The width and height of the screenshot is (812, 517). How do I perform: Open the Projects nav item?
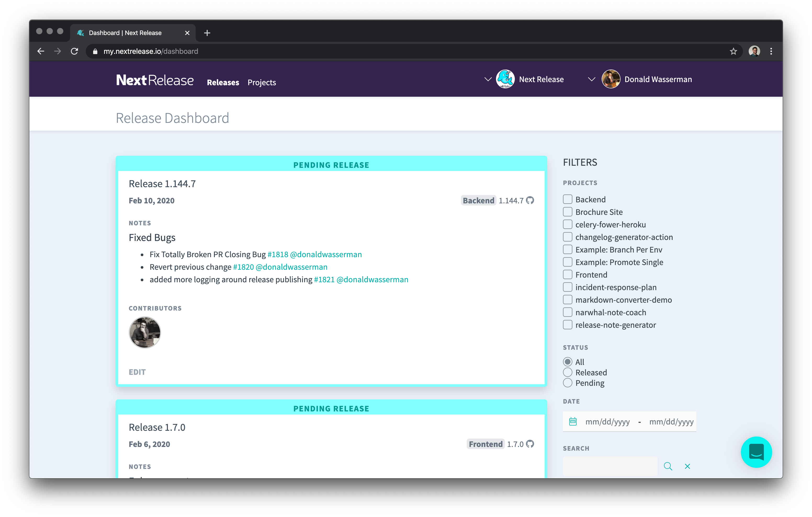(x=262, y=83)
